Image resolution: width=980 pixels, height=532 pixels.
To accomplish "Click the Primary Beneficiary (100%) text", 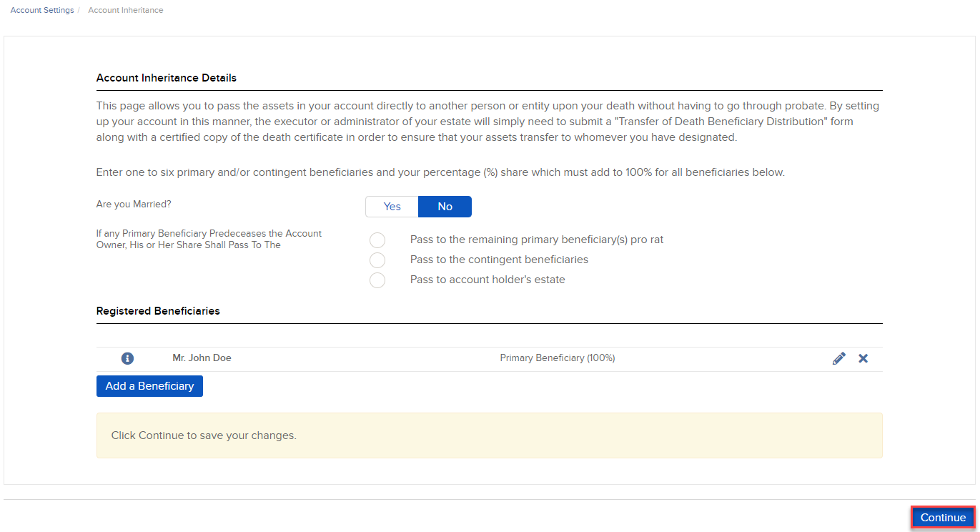I will pos(557,358).
